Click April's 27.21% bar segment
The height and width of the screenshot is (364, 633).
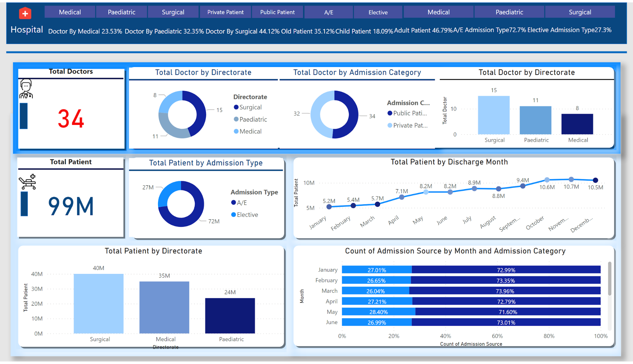377,301
